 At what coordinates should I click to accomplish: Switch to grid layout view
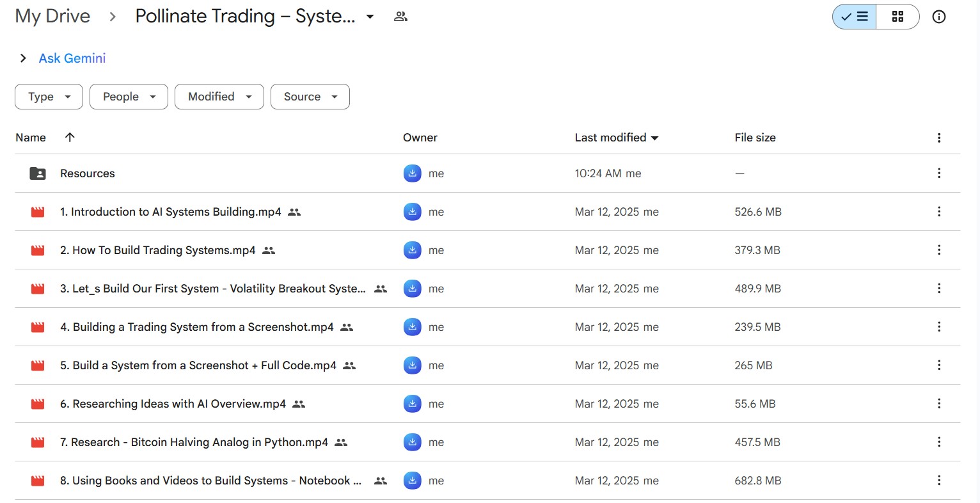click(x=897, y=17)
